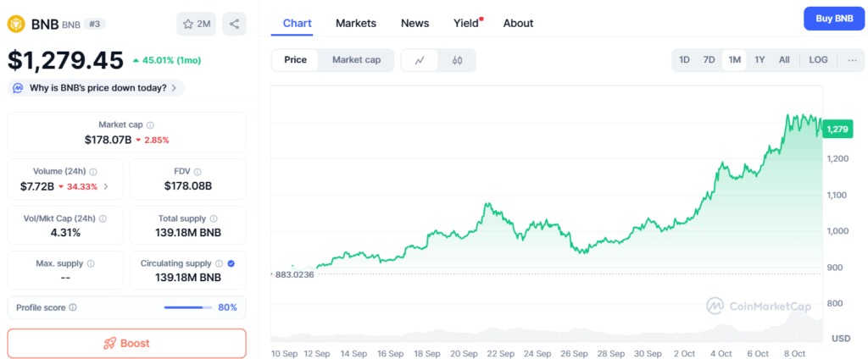Click the share icon beside watchlist
Image resolution: width=868 pixels, height=359 pixels.
[234, 24]
